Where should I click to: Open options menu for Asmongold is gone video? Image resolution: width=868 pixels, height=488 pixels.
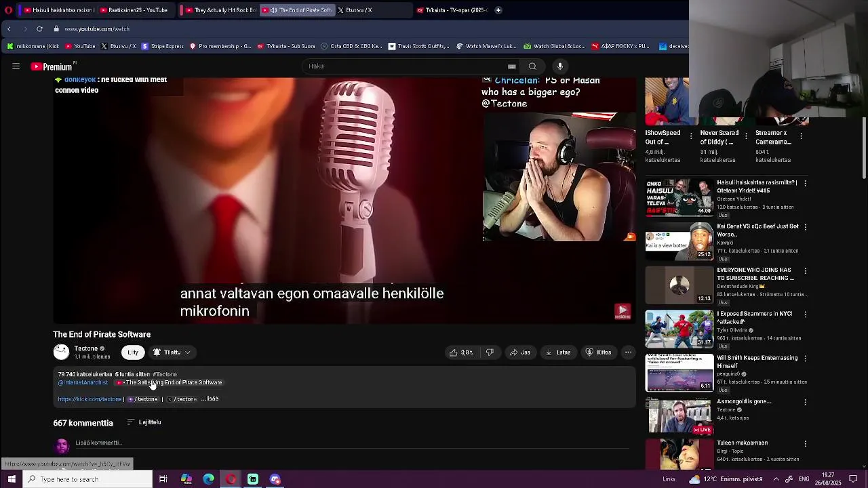805,402
